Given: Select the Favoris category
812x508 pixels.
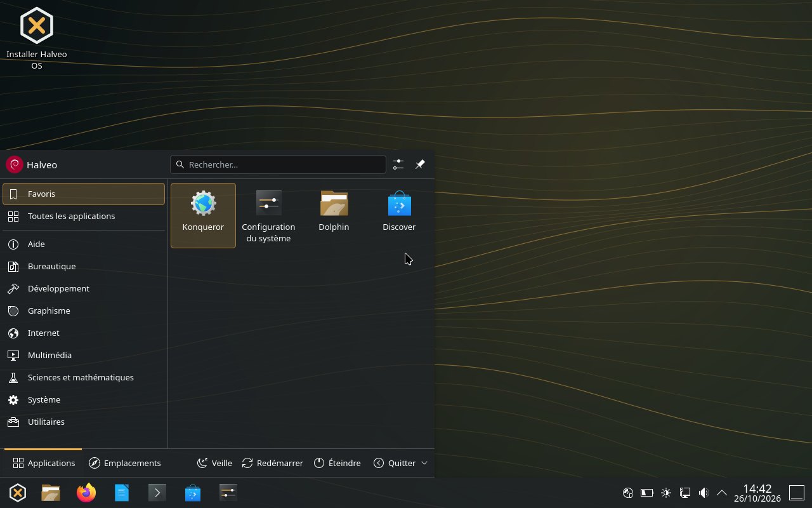Looking at the screenshot, I should (x=84, y=194).
